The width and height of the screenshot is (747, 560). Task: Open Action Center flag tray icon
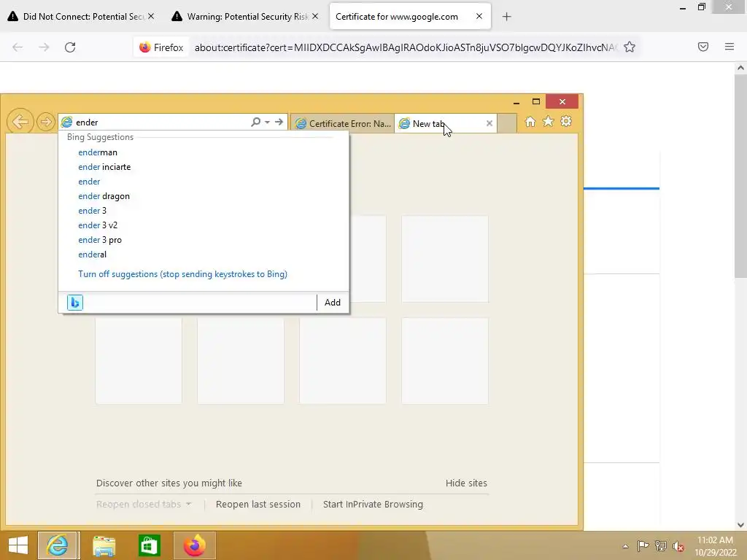643,546
